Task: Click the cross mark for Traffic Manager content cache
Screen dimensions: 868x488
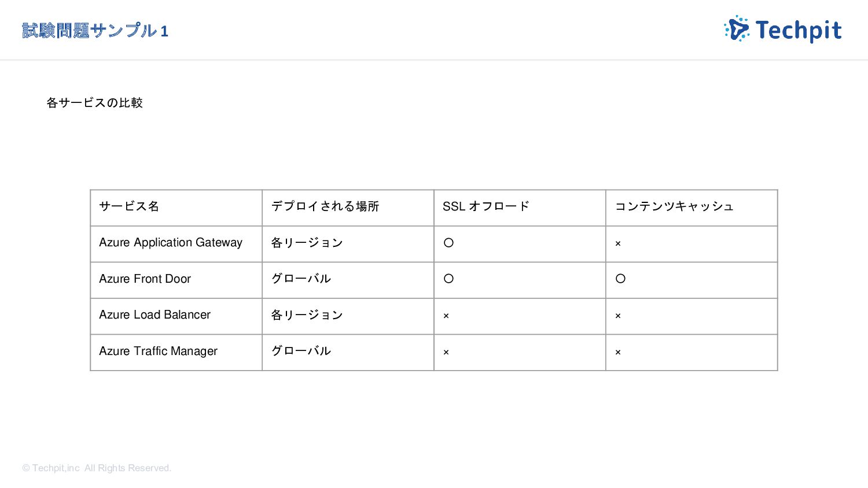Action: 618,352
